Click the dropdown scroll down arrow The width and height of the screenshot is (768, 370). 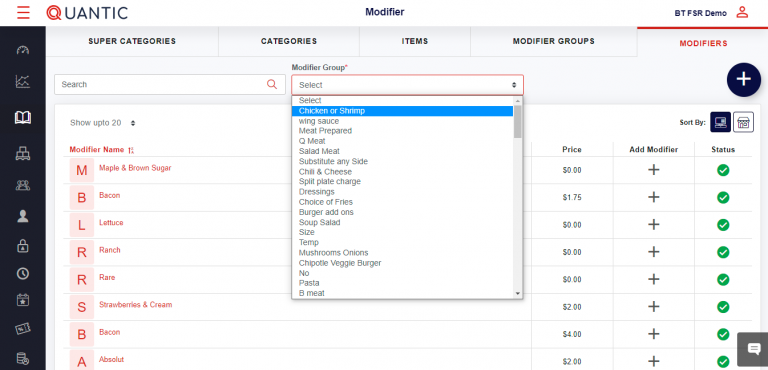tap(517, 294)
